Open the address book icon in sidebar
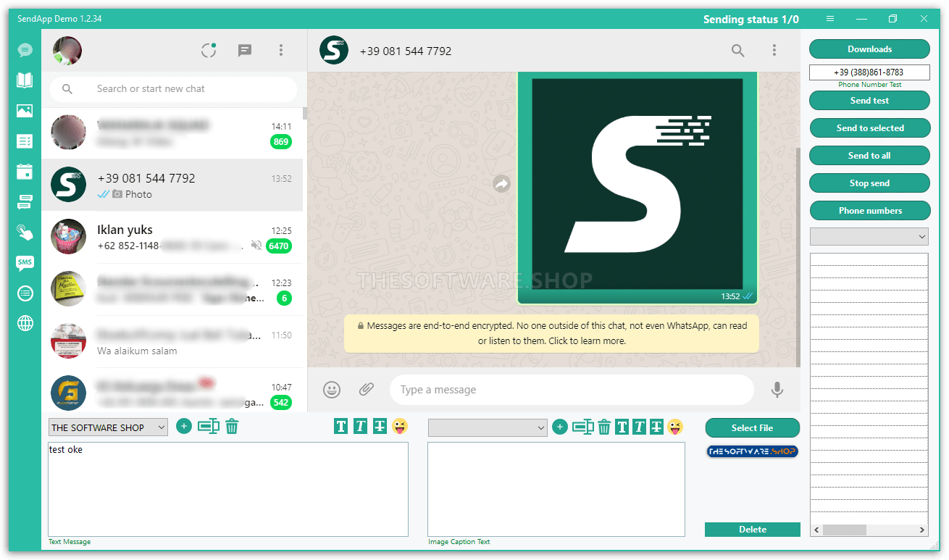The width and height of the screenshot is (949, 560). [25, 80]
